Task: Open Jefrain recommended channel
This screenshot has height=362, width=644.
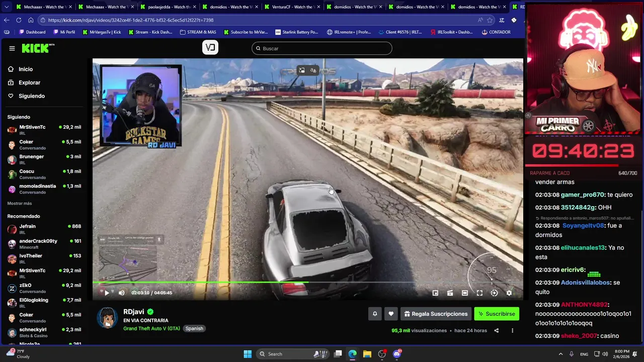Action: [44, 229]
